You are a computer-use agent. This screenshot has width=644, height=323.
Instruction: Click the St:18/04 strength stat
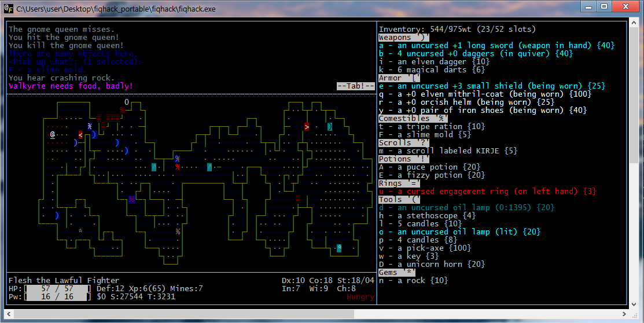(x=356, y=281)
